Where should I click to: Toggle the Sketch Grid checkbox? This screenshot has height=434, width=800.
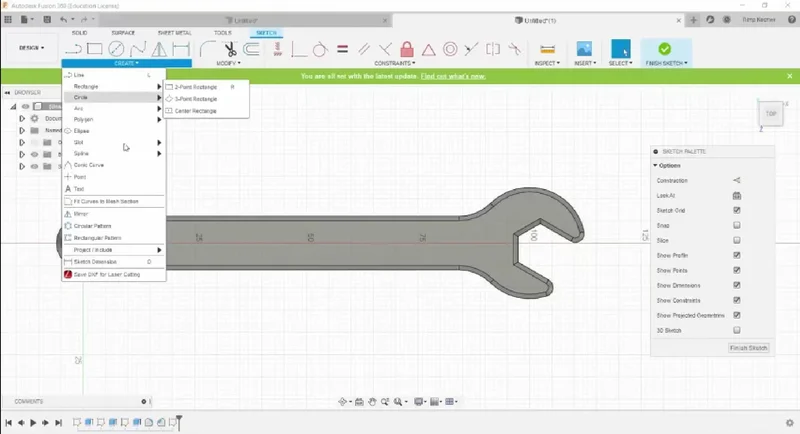click(737, 210)
